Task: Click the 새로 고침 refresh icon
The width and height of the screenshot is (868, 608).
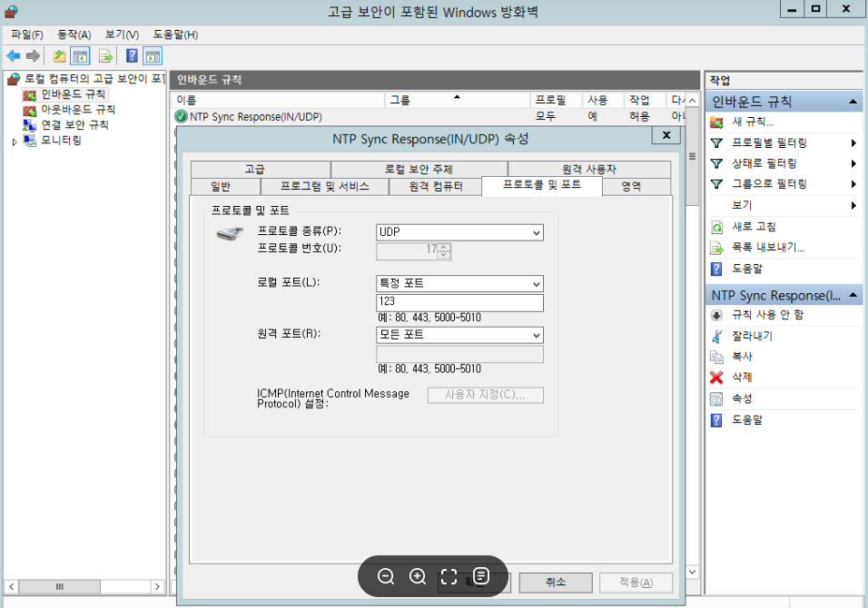Action: pos(717,227)
